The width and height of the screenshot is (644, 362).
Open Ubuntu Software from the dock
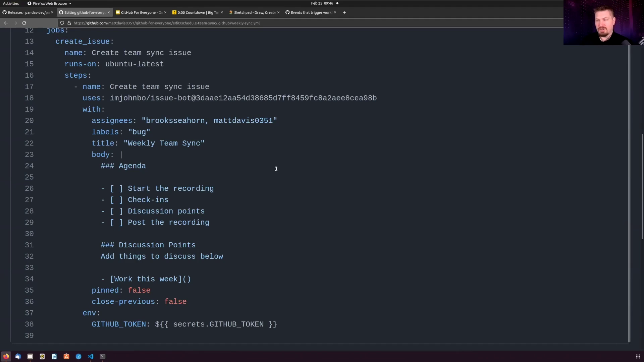click(x=66, y=356)
